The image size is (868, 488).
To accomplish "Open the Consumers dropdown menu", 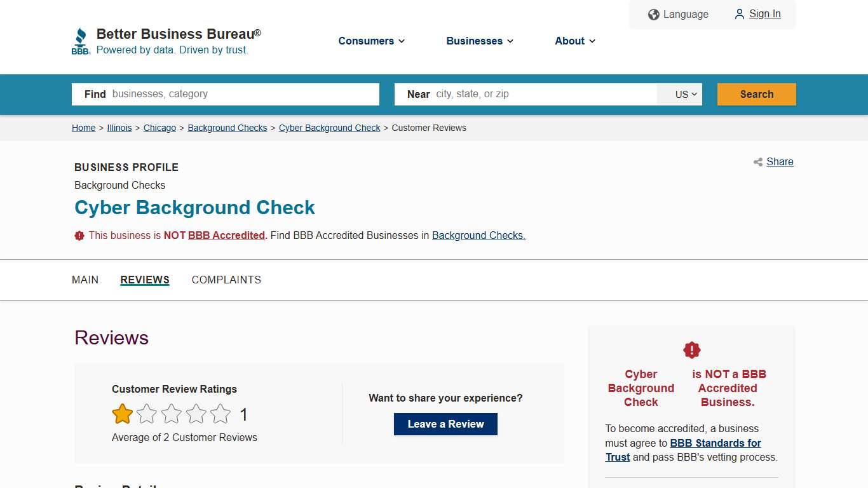I will tap(371, 41).
